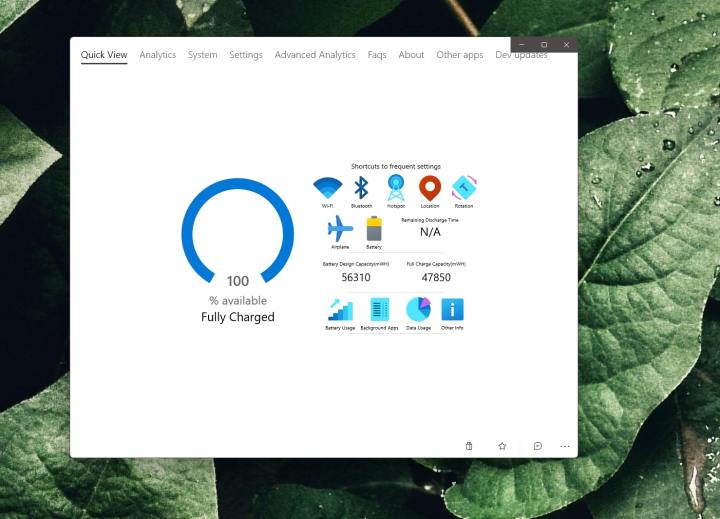Open feedback via the chat bubble button
The image size is (720, 519).
538,446
